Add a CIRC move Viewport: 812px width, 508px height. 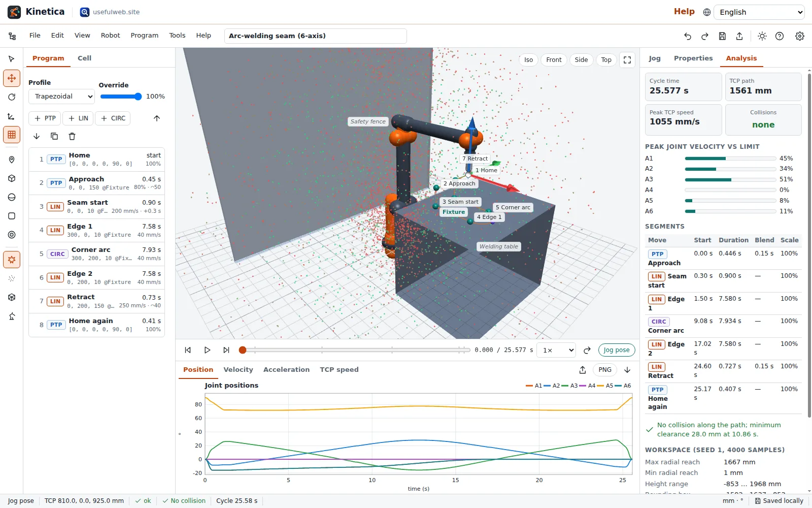tap(113, 118)
